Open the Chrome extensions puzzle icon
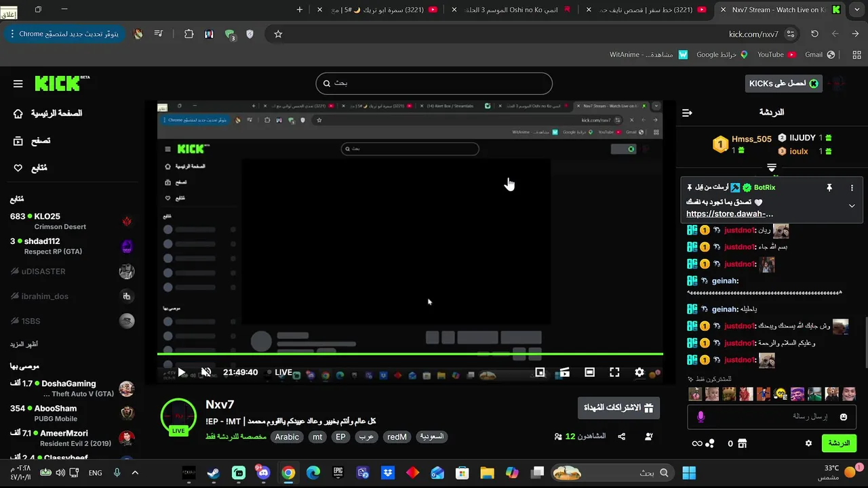The width and height of the screenshot is (868, 488). click(189, 34)
